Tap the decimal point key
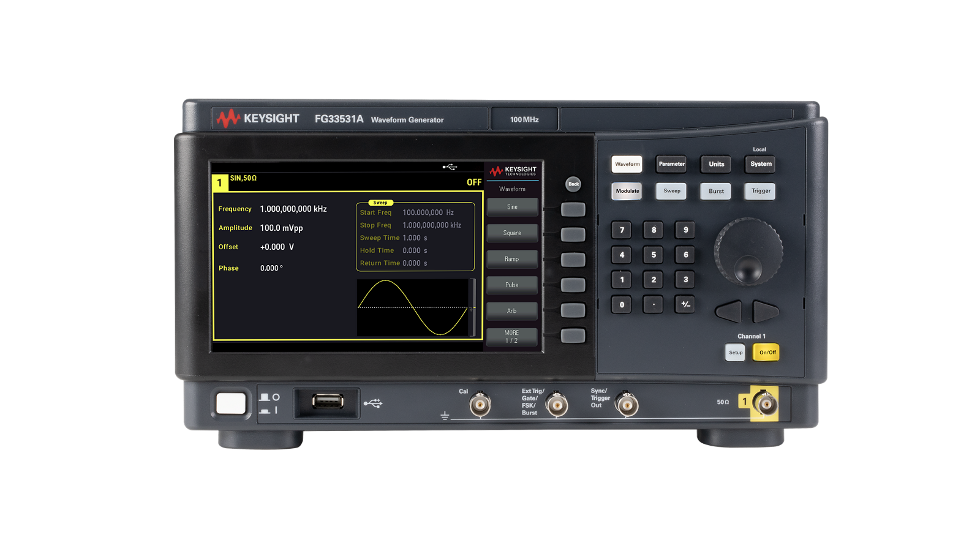The height and width of the screenshot is (551, 980). 654,305
